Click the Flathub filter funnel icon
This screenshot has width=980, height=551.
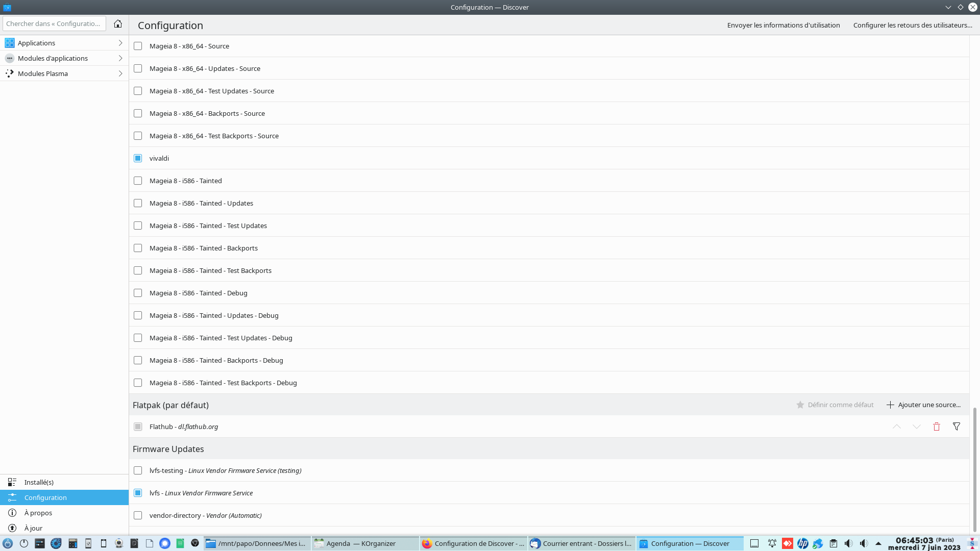957,427
